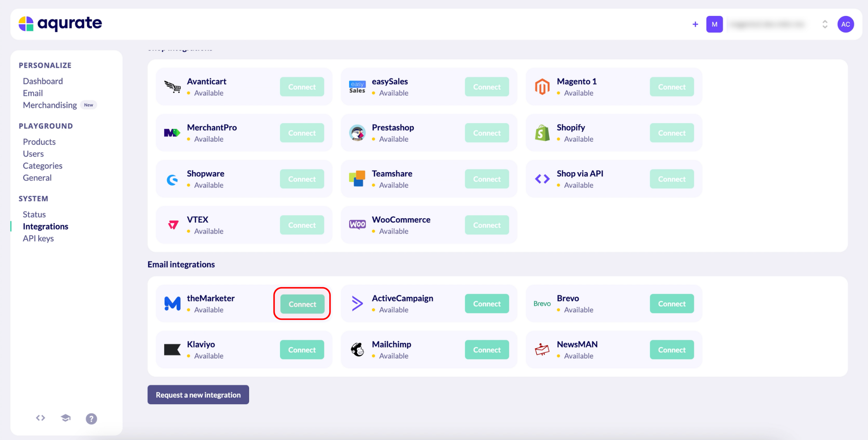Connect the NewsMAN integration

click(x=672, y=350)
